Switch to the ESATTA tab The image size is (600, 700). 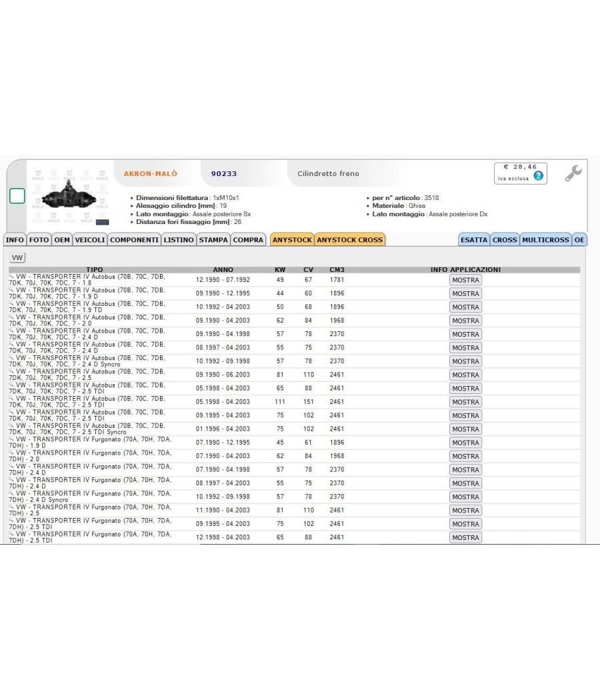(474, 240)
